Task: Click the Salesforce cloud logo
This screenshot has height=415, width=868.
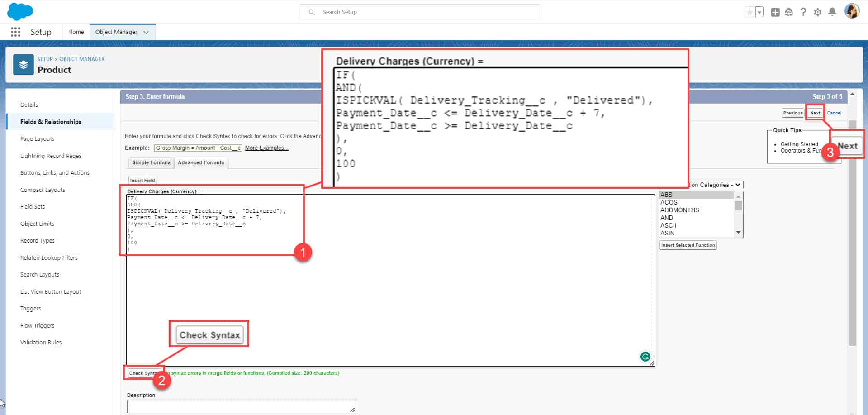Action: click(20, 11)
